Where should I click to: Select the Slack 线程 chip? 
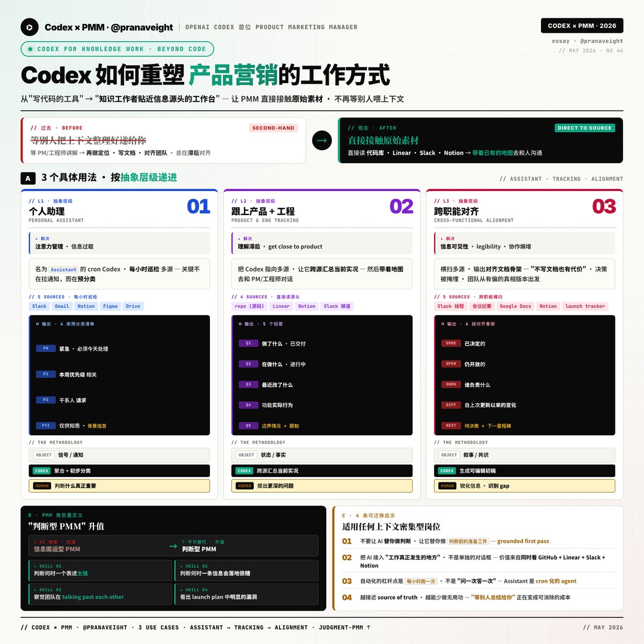point(450,306)
